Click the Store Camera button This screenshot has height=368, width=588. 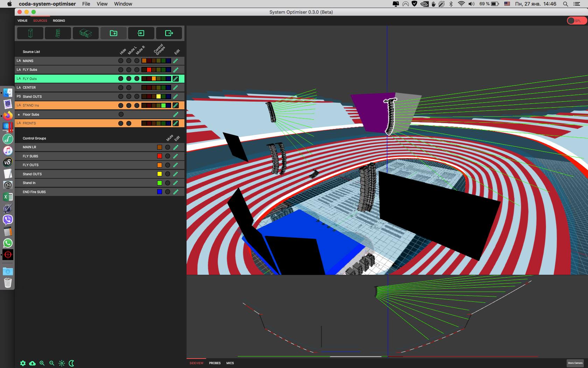575,363
